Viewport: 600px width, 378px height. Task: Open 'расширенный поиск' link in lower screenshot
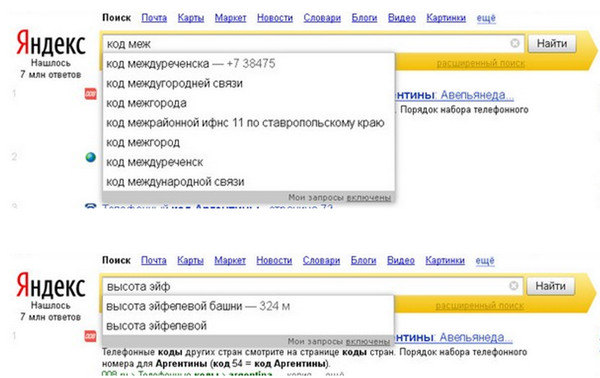(479, 306)
